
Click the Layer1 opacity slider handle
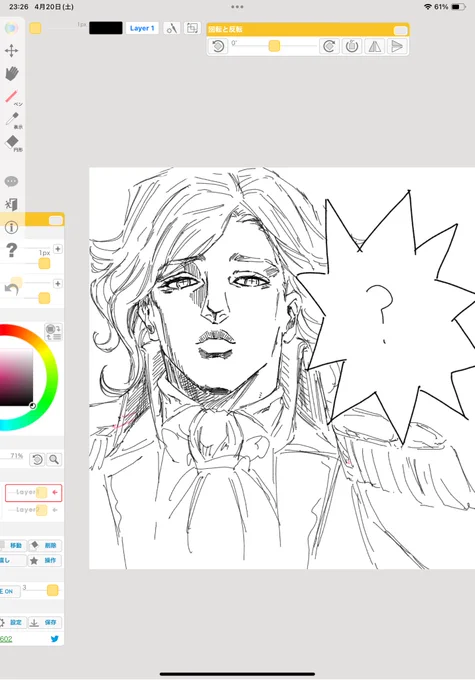coord(42,492)
